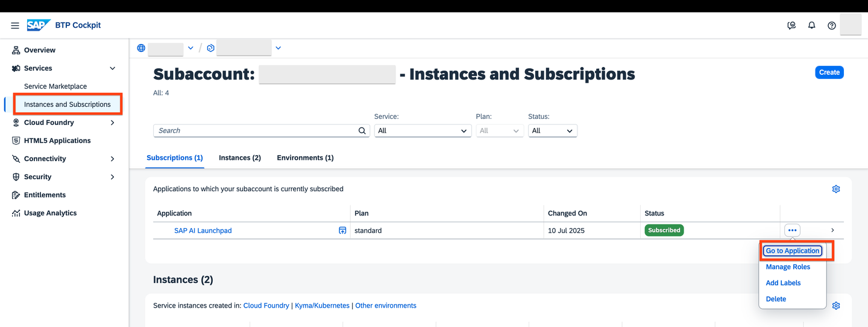Viewport: 868px width, 327px height.
Task: Click the search magnifier icon
Action: 362,130
